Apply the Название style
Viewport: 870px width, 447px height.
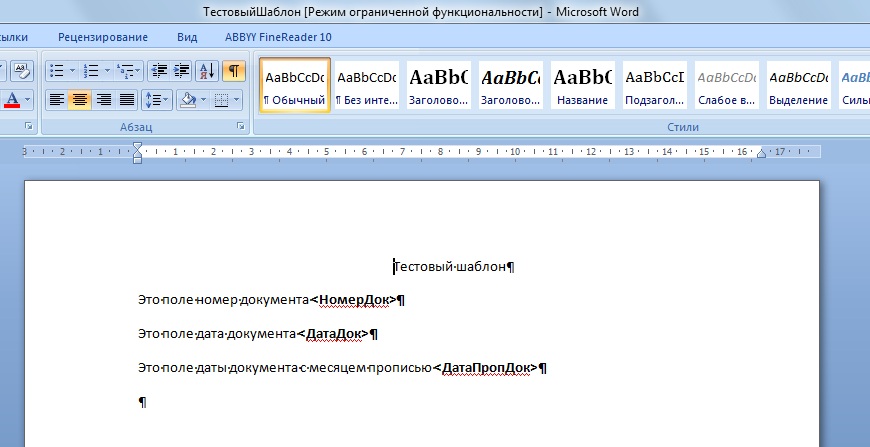tap(583, 85)
